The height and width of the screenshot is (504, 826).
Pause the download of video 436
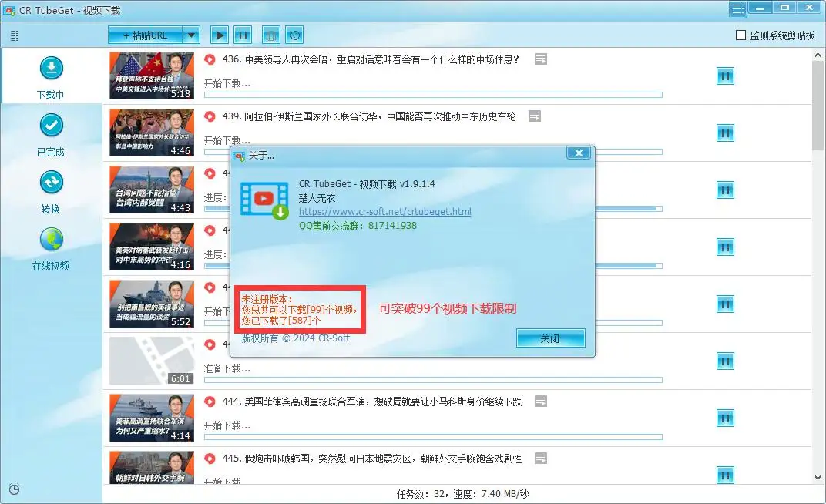point(725,76)
